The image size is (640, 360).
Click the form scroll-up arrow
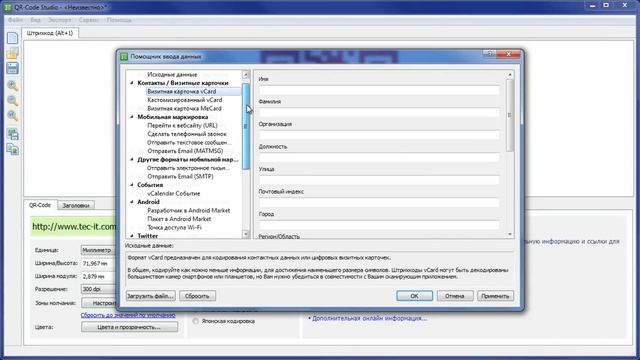(509, 75)
